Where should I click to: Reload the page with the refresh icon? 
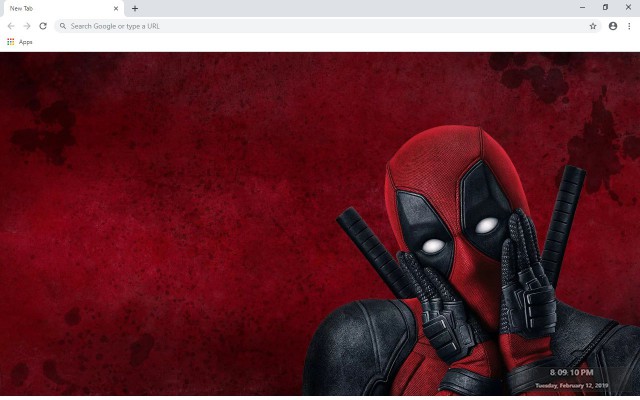click(x=43, y=26)
